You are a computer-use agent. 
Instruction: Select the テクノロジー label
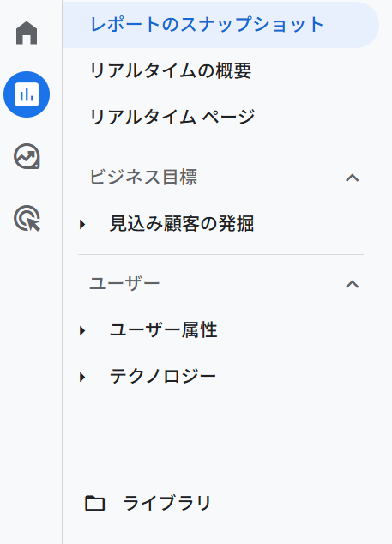coord(163,376)
